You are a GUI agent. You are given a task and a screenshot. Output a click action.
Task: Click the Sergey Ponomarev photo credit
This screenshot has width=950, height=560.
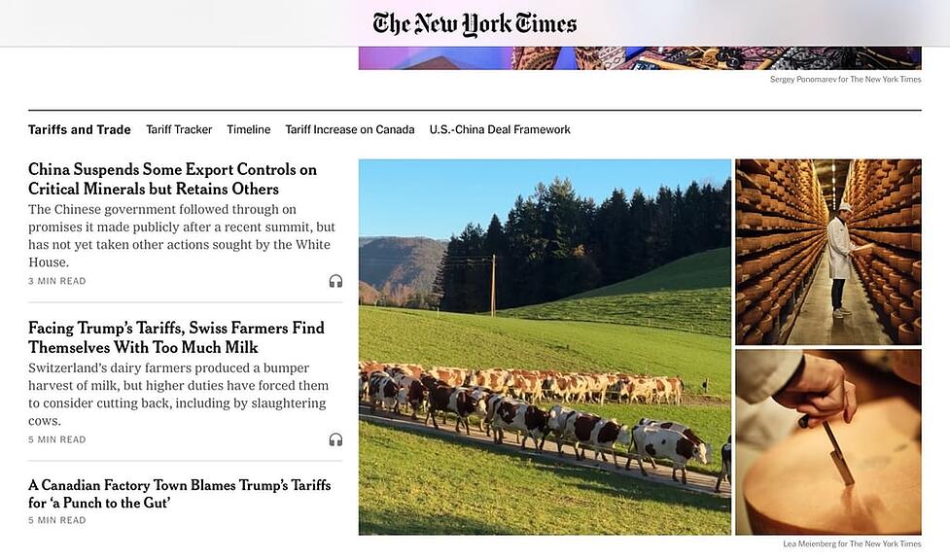(845, 80)
